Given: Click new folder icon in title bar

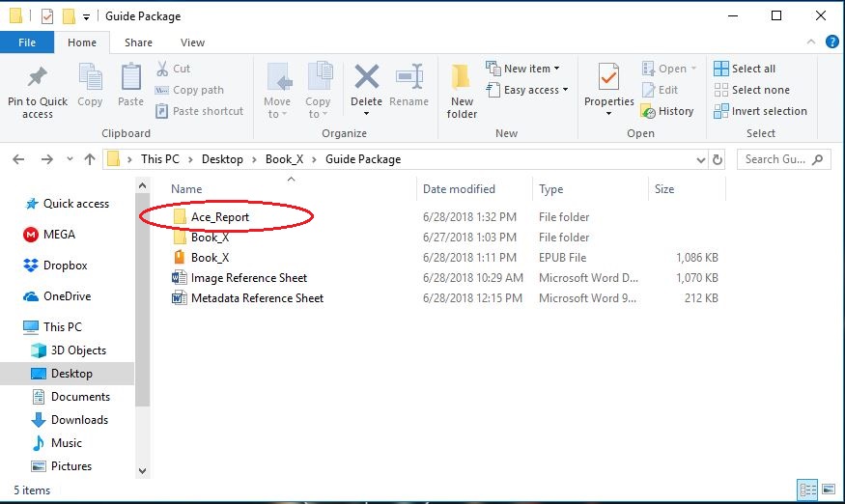Looking at the screenshot, I should [x=69, y=16].
